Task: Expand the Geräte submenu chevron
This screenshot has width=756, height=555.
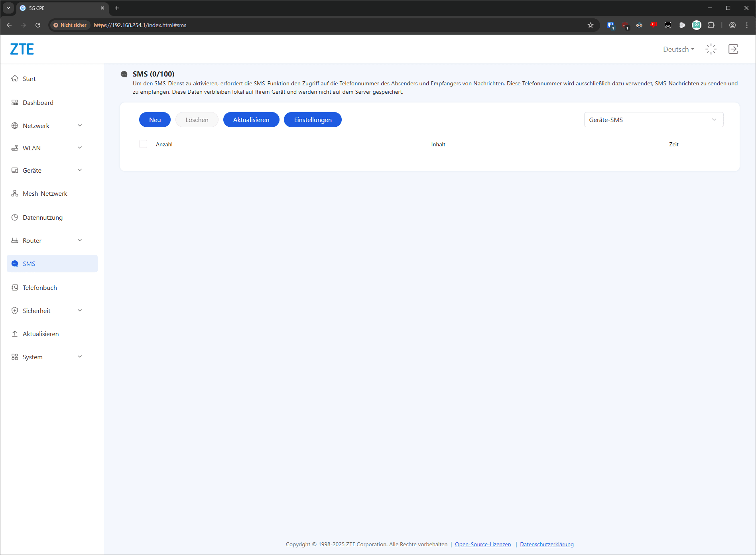Action: (x=80, y=170)
